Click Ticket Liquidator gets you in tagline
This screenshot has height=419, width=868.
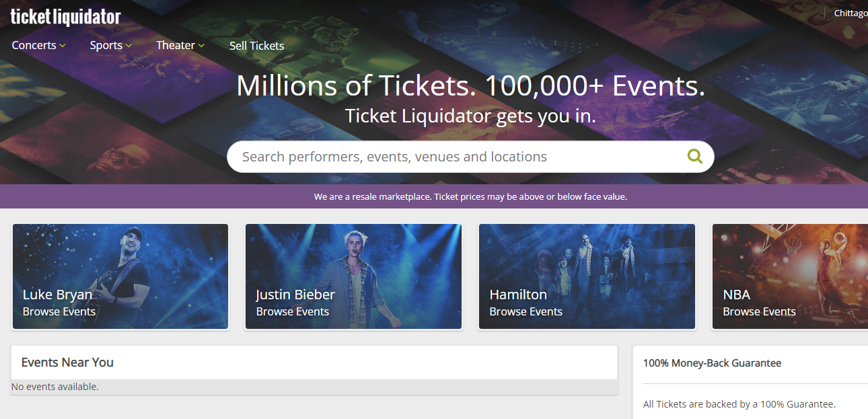pos(470,116)
